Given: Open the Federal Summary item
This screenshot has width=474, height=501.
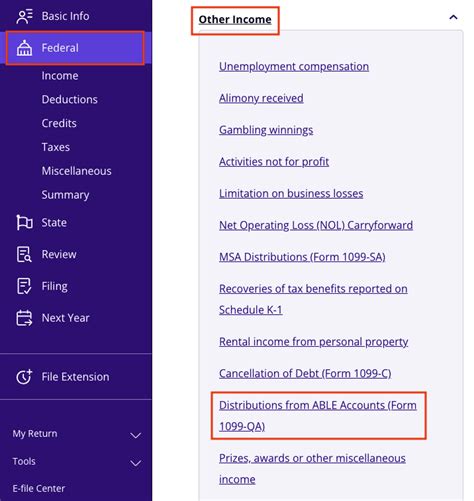Looking at the screenshot, I should [x=65, y=195].
